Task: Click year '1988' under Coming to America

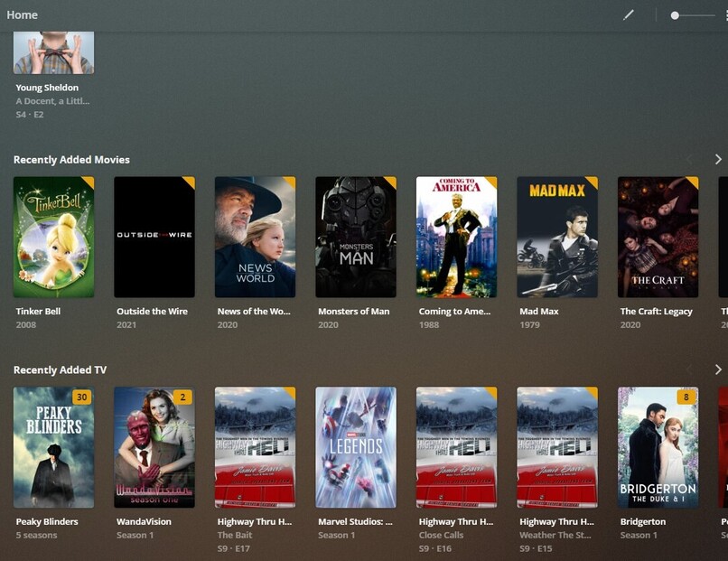Action: coord(429,324)
